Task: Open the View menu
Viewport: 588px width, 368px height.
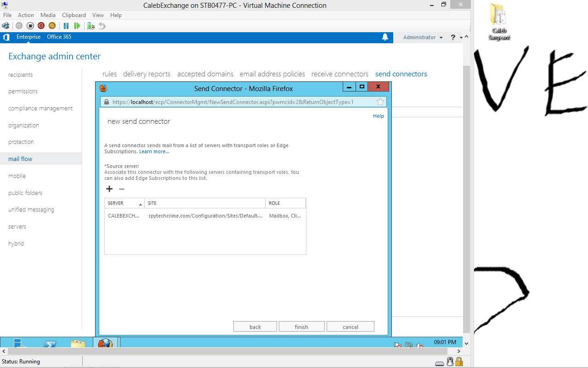Action: pyautogui.click(x=98, y=15)
